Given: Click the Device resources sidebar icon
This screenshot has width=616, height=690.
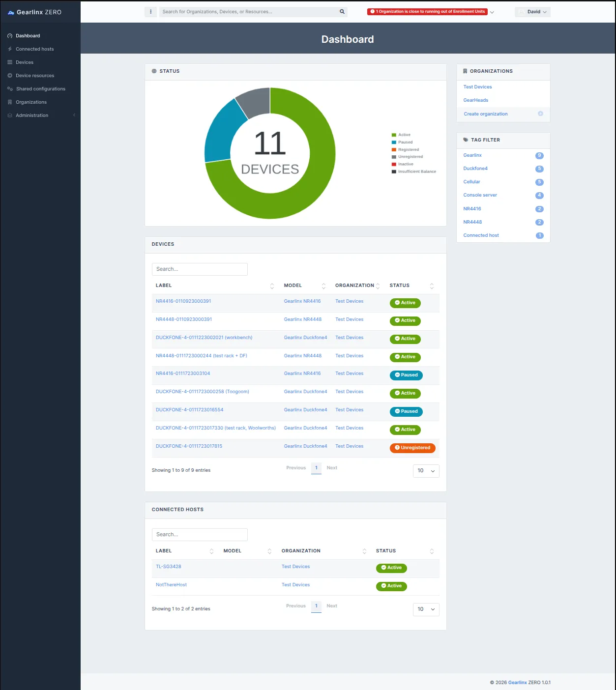Looking at the screenshot, I should [10, 76].
